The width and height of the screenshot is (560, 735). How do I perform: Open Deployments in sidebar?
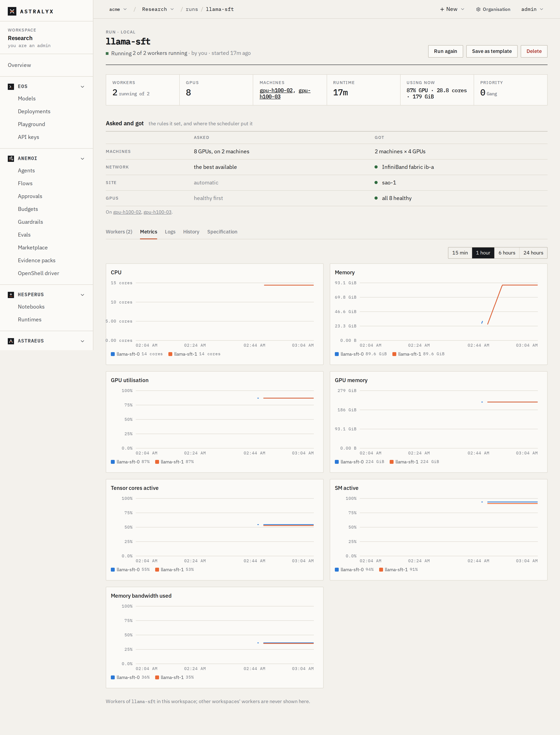pos(34,111)
